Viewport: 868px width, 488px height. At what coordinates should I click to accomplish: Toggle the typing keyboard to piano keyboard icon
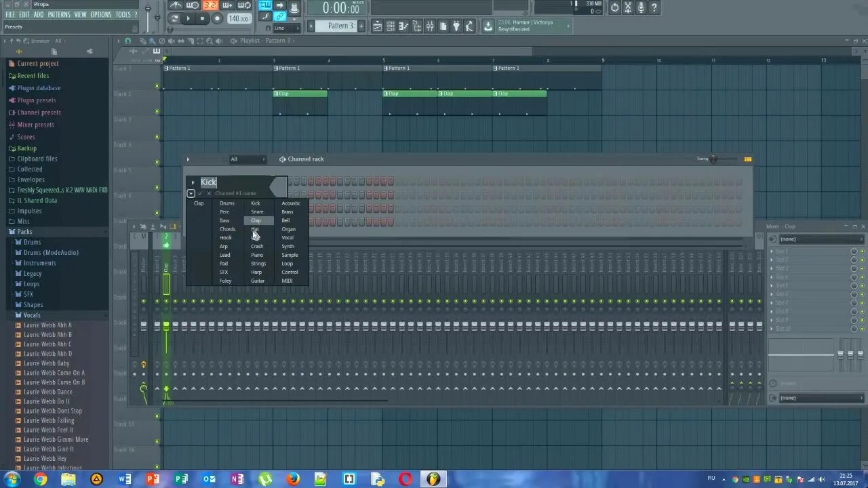(264, 5)
